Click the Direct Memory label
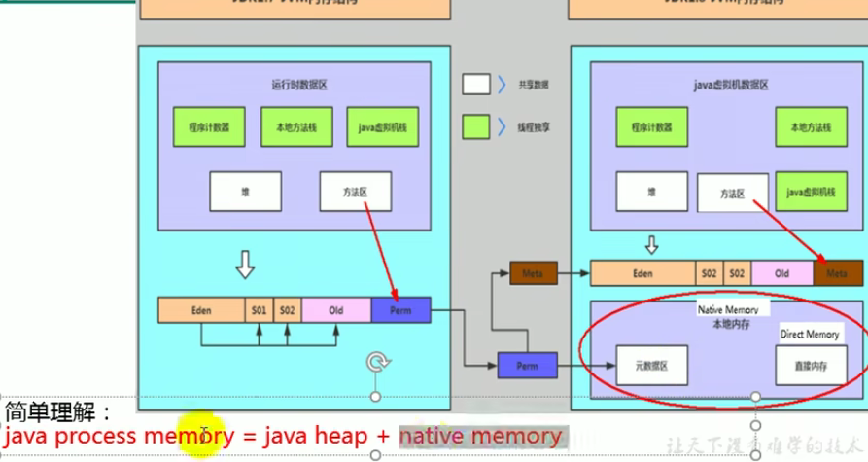 [x=810, y=334]
